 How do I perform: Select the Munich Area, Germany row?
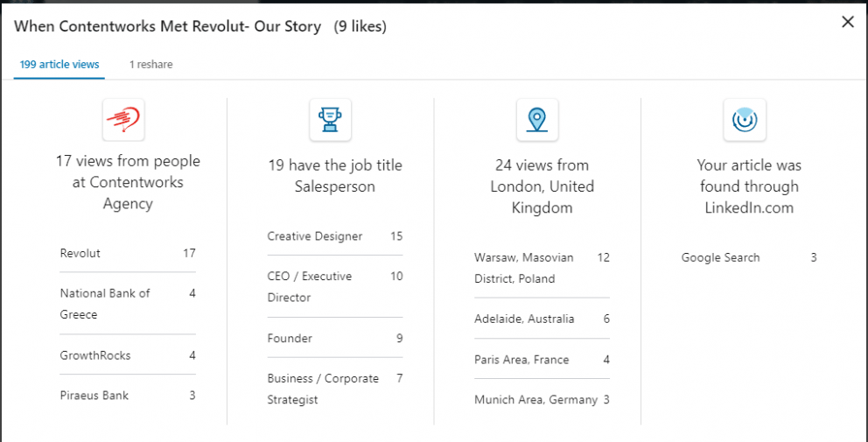coord(542,399)
